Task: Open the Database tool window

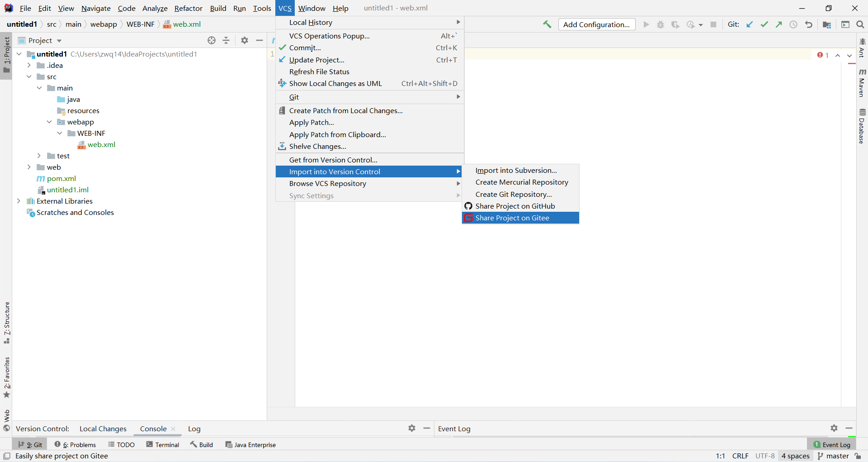Action: 862,126
